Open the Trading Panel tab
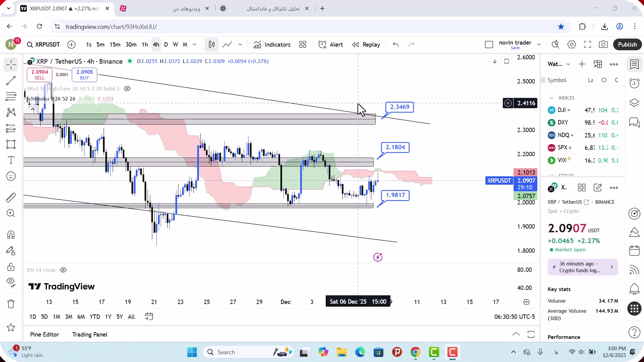The width and height of the screenshot is (644, 362). pyautogui.click(x=90, y=335)
